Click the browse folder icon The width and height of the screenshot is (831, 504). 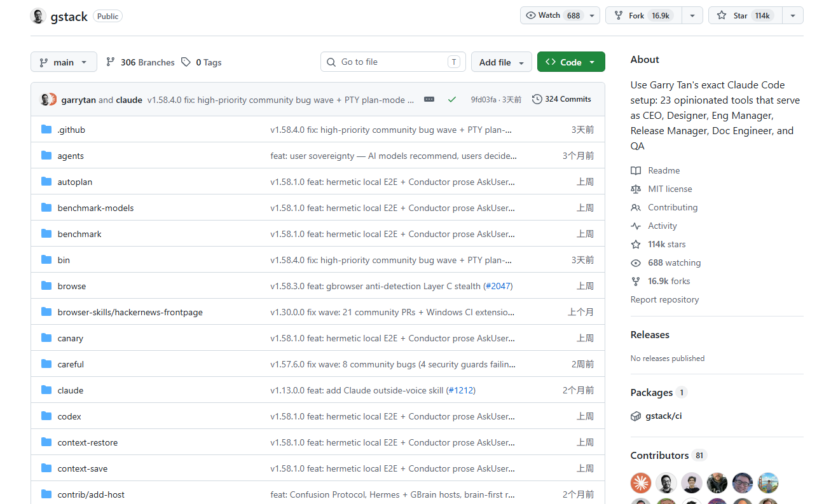click(46, 286)
